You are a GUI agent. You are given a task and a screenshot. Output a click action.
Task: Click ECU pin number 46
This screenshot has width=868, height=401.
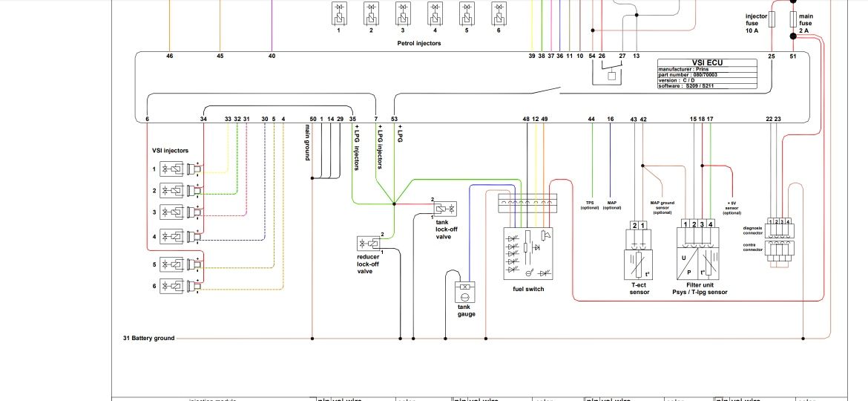[169, 56]
